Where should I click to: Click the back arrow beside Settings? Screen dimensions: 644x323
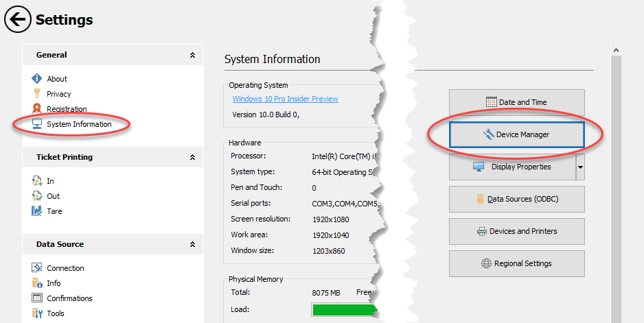[18, 19]
